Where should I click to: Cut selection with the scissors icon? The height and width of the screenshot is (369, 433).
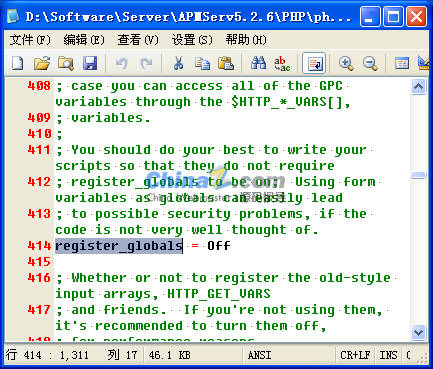(x=178, y=63)
